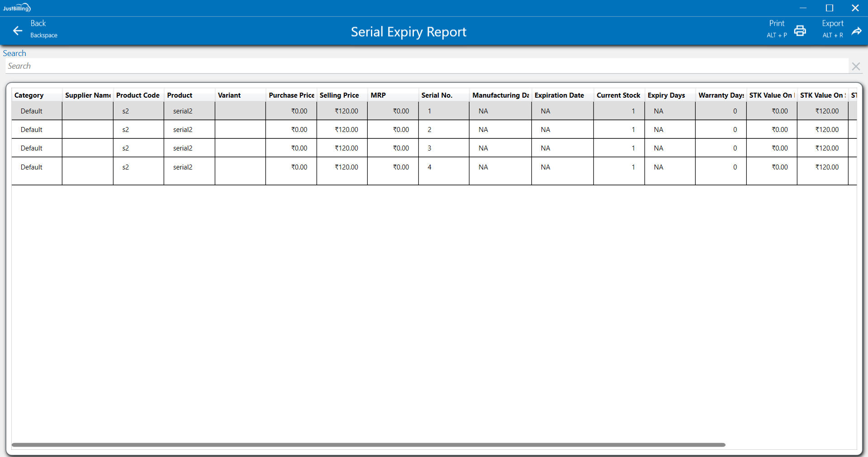Click into the Search input field
This screenshot has width=868, height=457.
point(425,66)
